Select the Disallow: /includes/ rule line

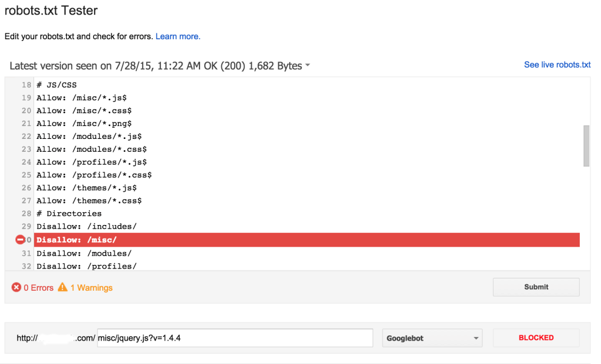point(88,226)
